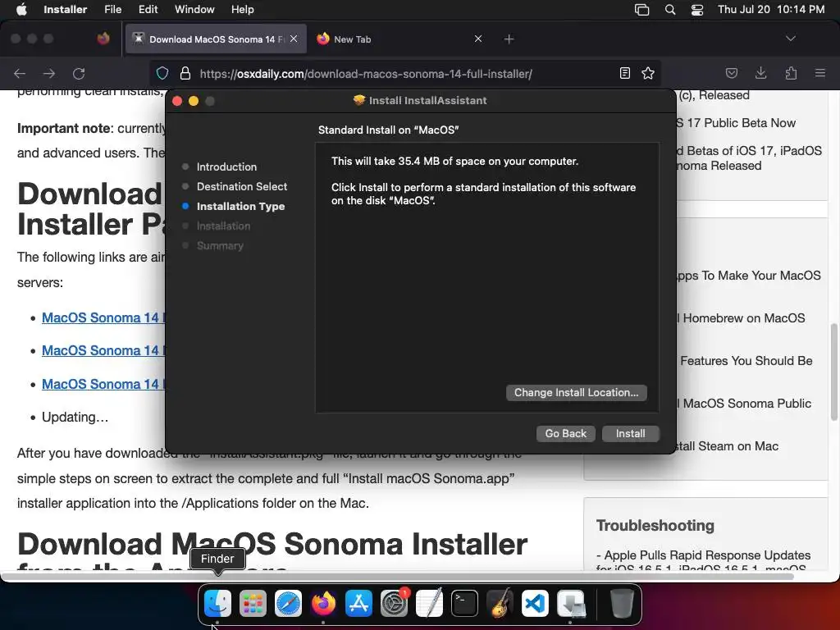Open the Firefox list all tabs chevron
This screenshot has height=630, width=840.
790,39
